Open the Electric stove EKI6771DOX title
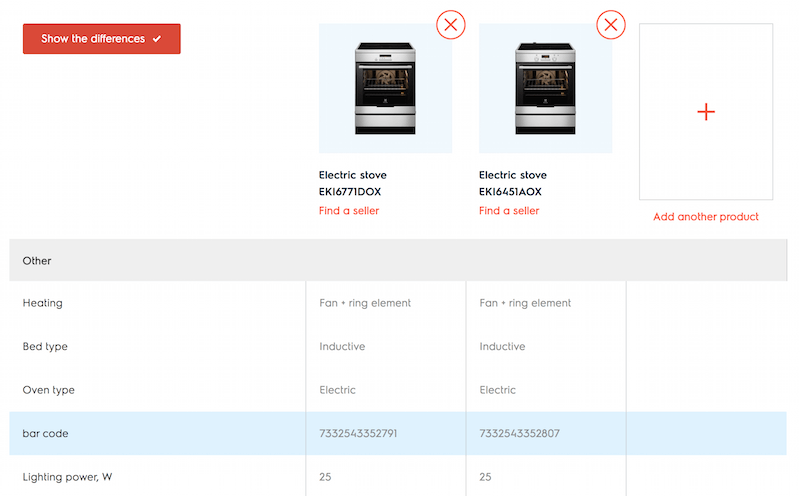The height and width of the screenshot is (496, 800). 352,183
